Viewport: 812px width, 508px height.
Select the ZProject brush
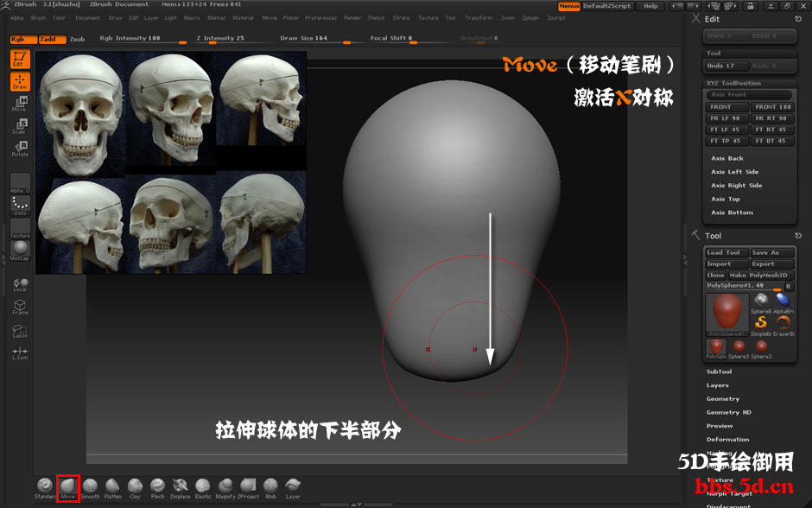pos(248,488)
